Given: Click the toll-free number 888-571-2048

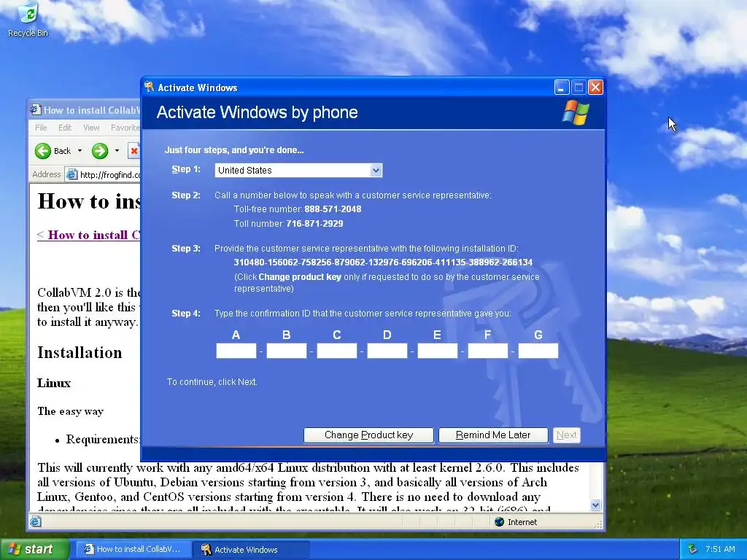Looking at the screenshot, I should coord(333,209).
